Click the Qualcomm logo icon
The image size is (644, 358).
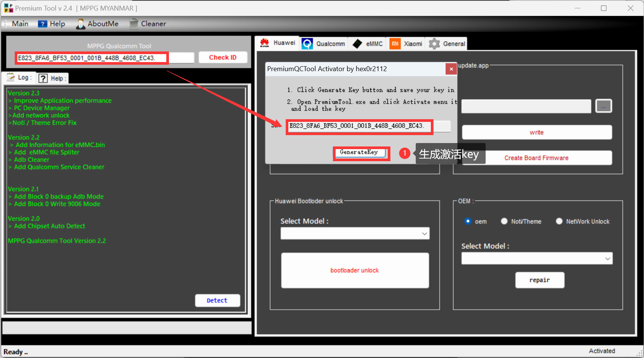[x=307, y=44]
